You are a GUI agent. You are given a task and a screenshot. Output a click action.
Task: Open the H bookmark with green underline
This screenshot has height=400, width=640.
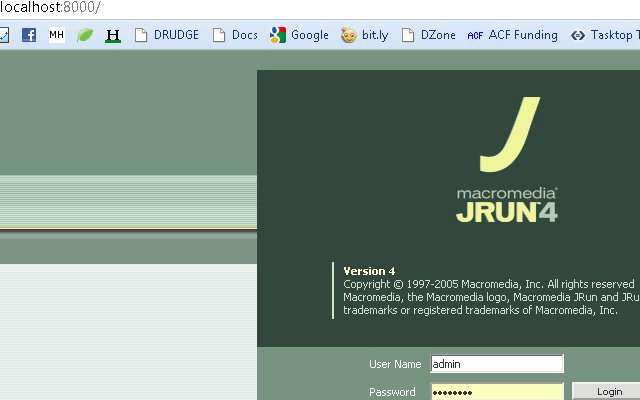tap(113, 36)
